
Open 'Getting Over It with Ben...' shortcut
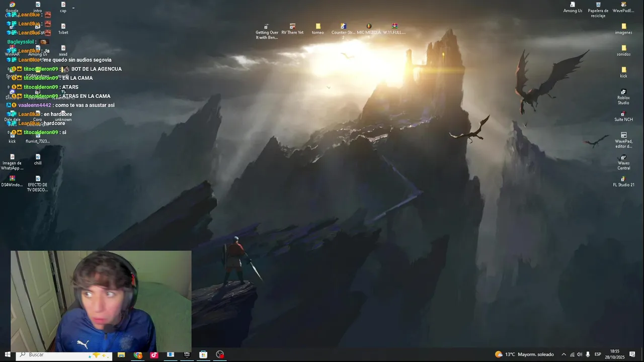coord(267,31)
